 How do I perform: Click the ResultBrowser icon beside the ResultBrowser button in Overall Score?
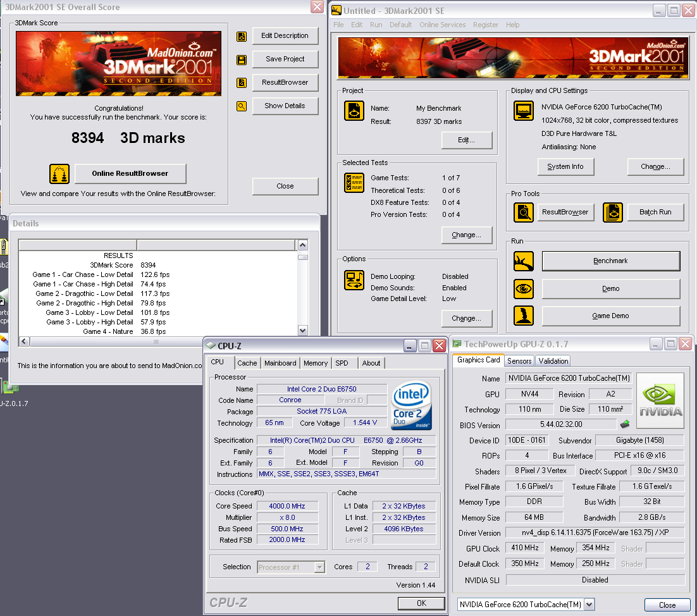(242, 83)
